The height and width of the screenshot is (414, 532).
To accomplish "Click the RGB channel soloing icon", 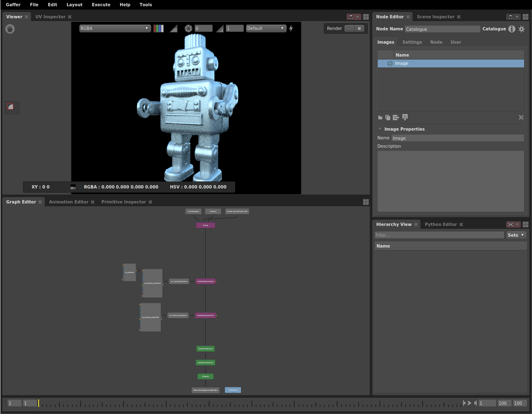I will pos(158,28).
